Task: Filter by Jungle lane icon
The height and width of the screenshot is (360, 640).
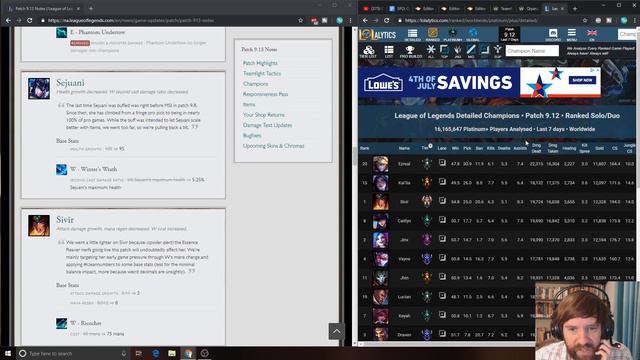Action: point(458,51)
